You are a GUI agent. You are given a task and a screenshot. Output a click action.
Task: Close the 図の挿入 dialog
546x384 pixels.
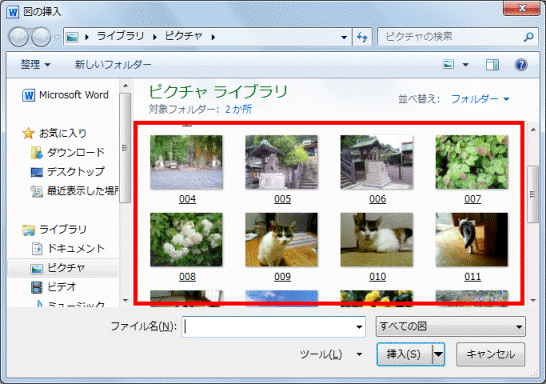tap(521, 8)
